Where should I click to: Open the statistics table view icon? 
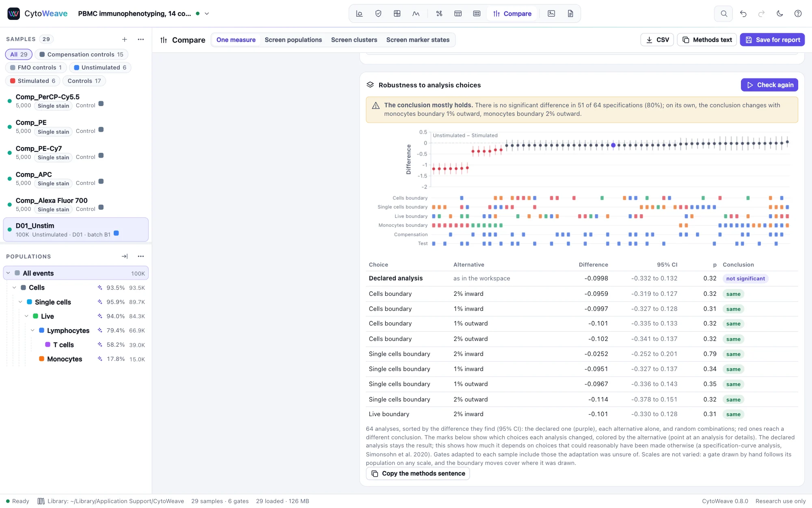[458, 13]
